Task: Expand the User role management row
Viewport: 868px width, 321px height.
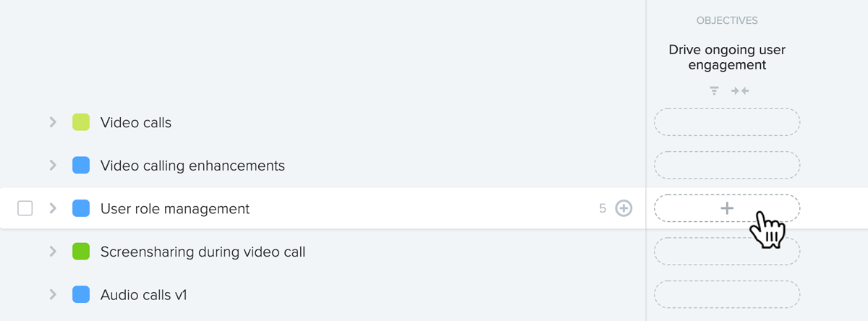Action: [52, 208]
